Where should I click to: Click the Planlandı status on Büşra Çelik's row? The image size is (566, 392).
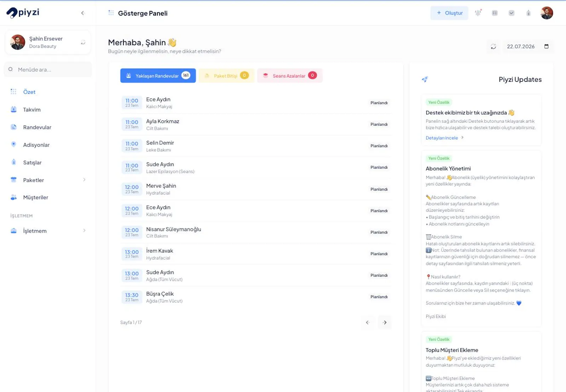[379, 297]
